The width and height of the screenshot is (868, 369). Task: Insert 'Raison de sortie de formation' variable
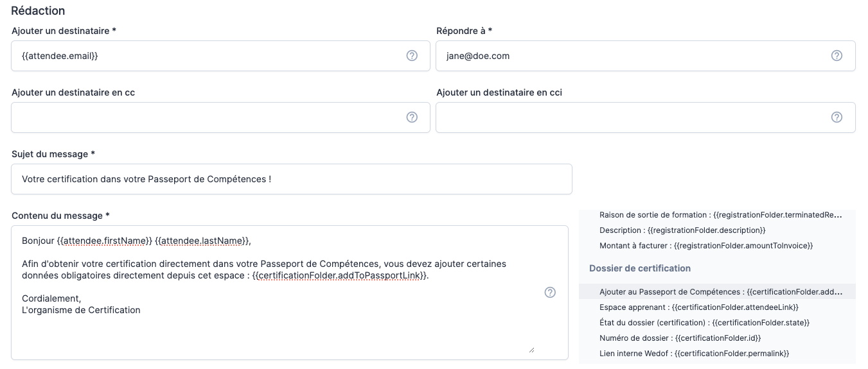[x=720, y=215]
